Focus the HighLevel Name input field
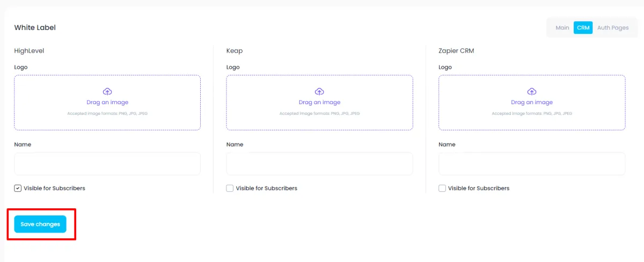Image resolution: width=644 pixels, height=262 pixels. (x=107, y=164)
